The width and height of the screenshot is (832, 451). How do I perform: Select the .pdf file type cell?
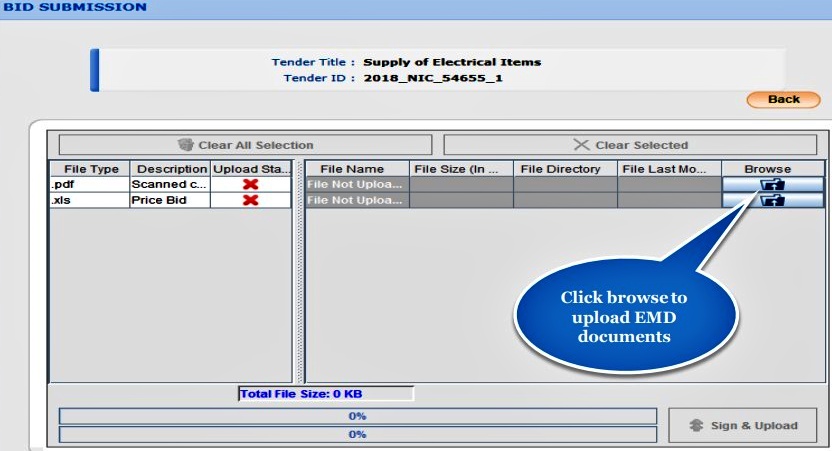coord(90,185)
